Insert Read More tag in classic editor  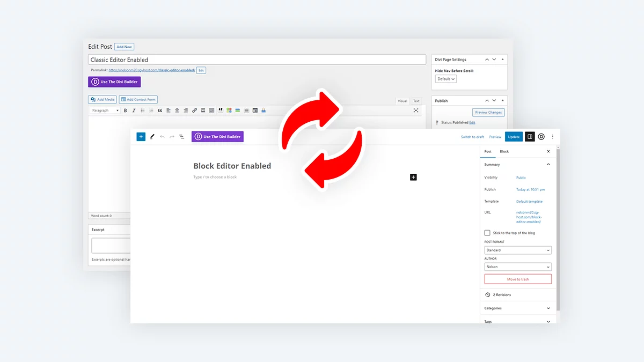point(203,110)
